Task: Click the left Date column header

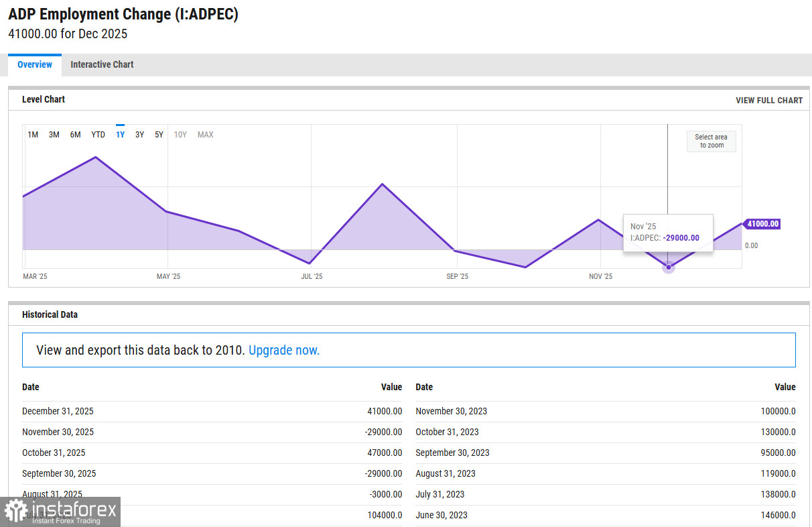Action: pyautogui.click(x=31, y=387)
